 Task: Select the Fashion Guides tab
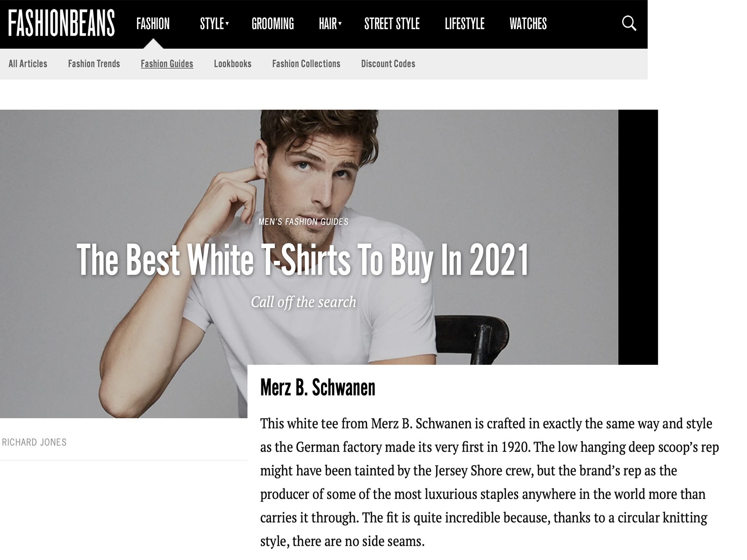(167, 64)
